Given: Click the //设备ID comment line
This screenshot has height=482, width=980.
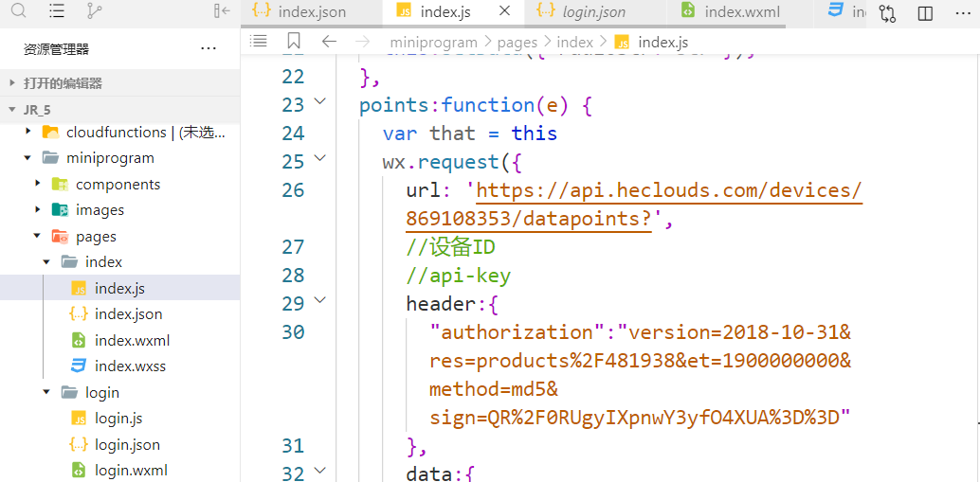Looking at the screenshot, I should [x=450, y=247].
